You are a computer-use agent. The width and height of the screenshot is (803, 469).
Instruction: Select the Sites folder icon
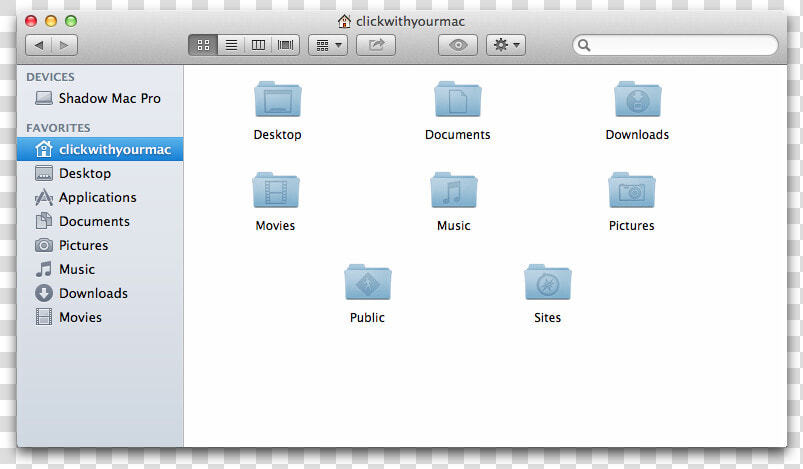[547, 282]
